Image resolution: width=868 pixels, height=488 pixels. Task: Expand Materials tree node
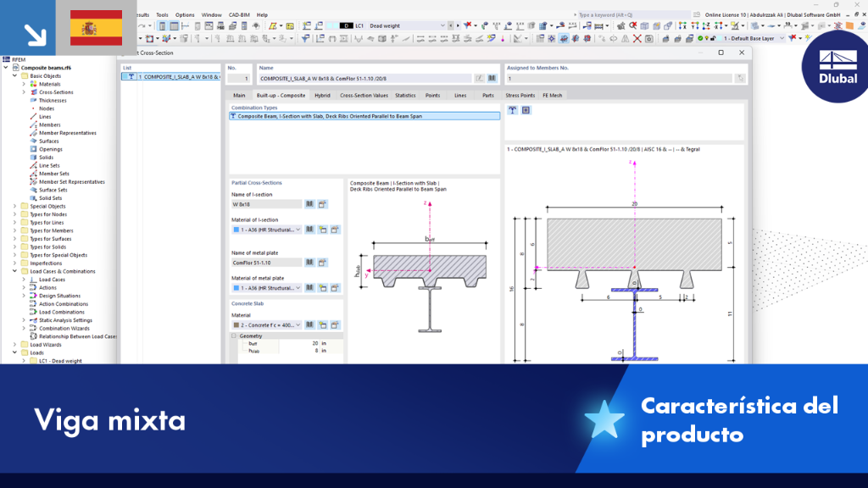24,84
